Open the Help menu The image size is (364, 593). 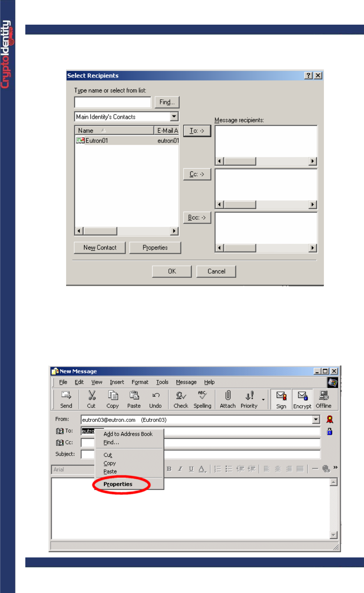[x=209, y=382]
